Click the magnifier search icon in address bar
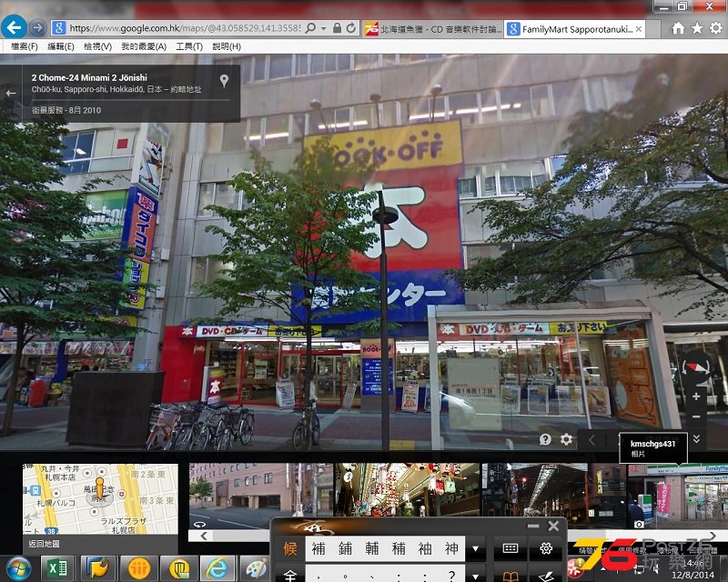 click(x=310, y=28)
